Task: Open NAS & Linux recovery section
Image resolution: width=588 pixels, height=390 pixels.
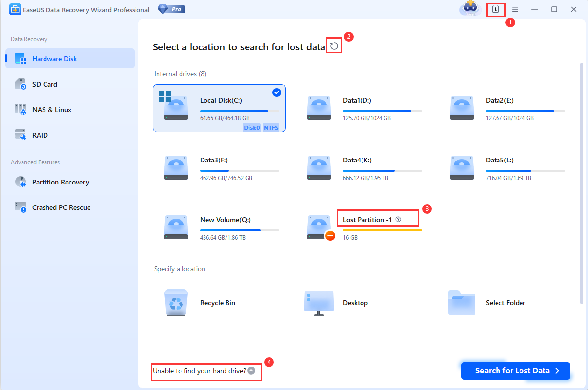Action: [x=70, y=110]
